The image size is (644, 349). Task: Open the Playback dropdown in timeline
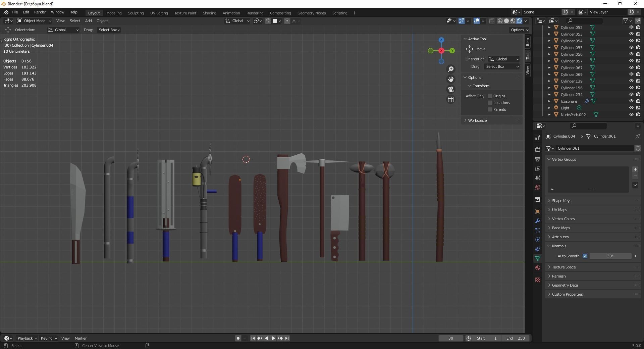click(27, 338)
